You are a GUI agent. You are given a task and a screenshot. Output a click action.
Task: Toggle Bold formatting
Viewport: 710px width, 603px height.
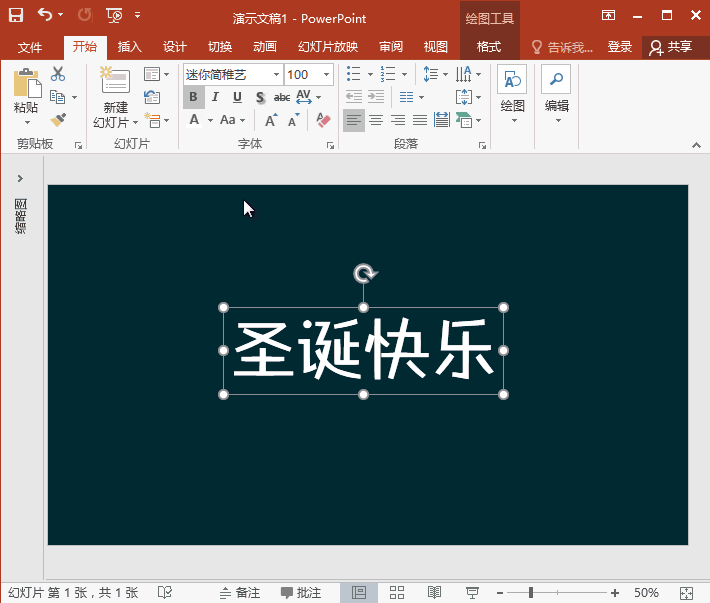point(193,97)
